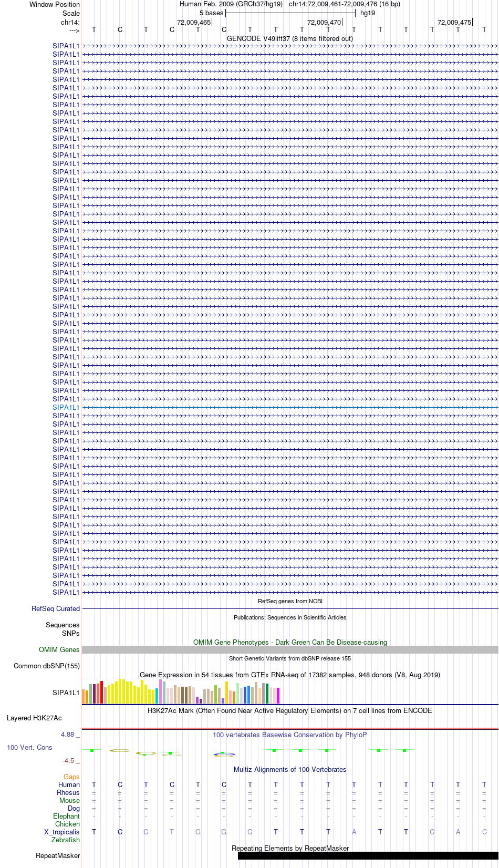
Task: Open "Short Genetic Variants from dbSNP release 155" title
Action: click(x=290, y=658)
